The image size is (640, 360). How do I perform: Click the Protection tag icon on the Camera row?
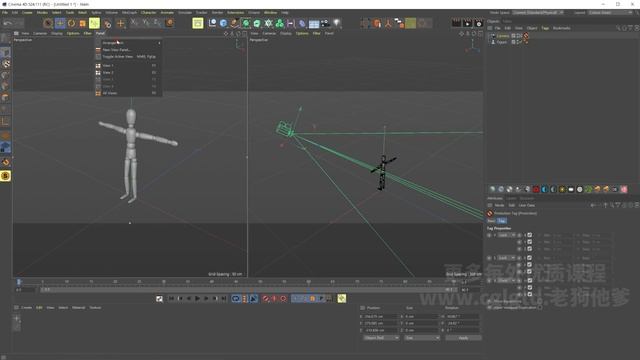pos(526,36)
